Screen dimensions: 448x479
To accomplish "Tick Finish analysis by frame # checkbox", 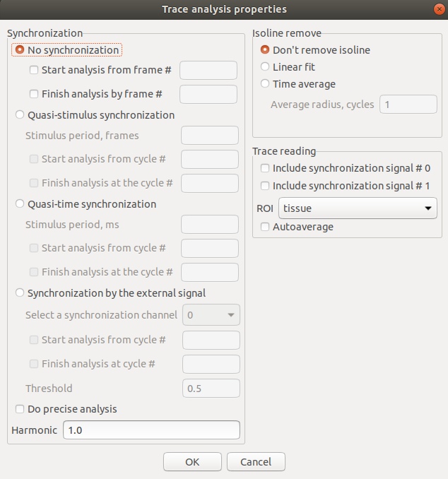I will 34,94.
